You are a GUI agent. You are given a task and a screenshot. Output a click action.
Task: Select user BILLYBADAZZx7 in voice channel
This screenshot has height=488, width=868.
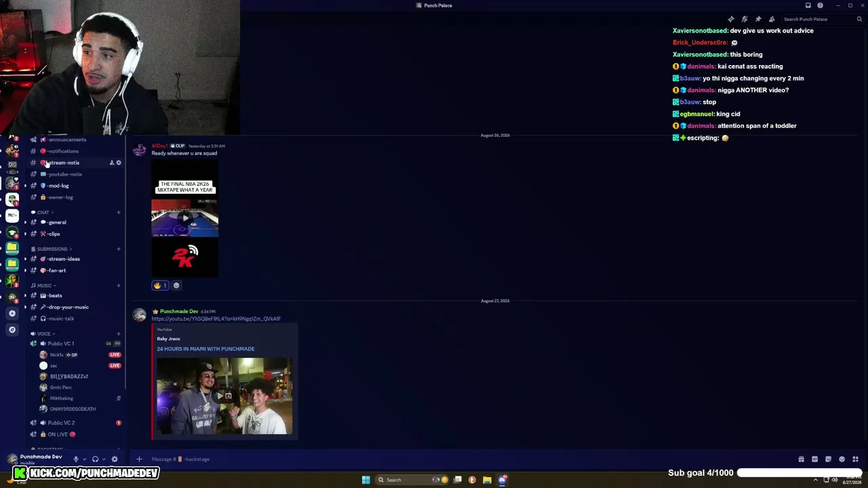(x=69, y=376)
